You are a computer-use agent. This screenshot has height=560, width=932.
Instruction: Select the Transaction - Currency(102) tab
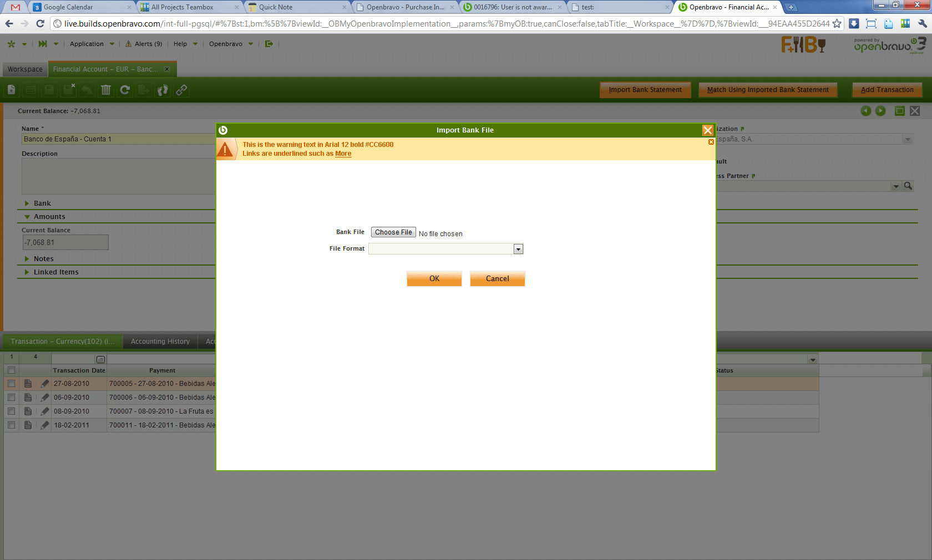(63, 342)
